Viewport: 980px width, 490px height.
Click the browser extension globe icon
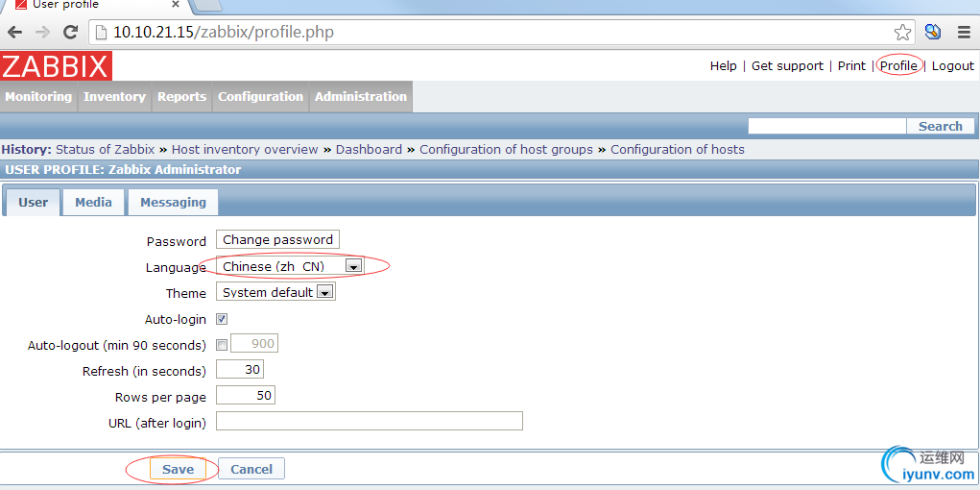933,33
